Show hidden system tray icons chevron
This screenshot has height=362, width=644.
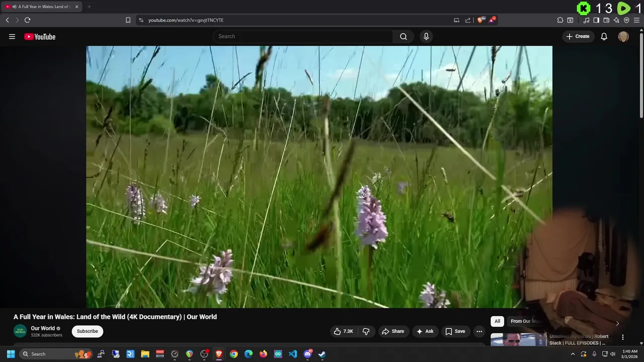[x=573, y=354]
